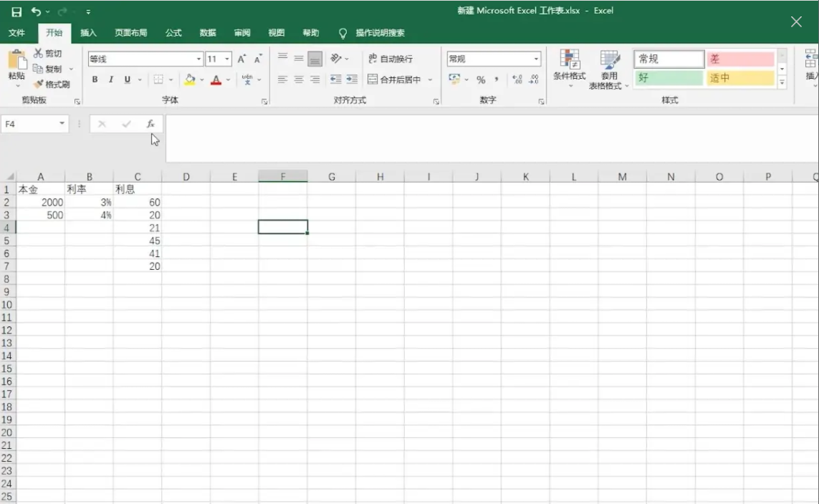This screenshot has height=504, width=819.
Task: Open the 公式 (Formulas) tab
Action: [x=173, y=33]
